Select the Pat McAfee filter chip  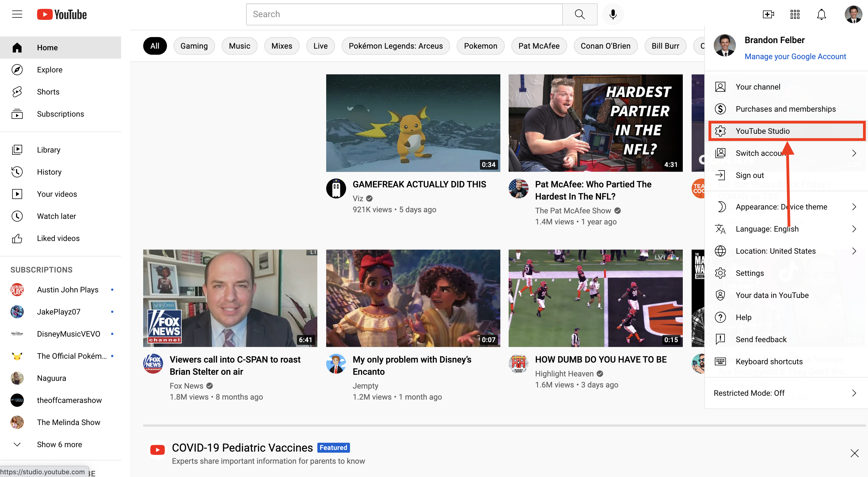point(539,46)
